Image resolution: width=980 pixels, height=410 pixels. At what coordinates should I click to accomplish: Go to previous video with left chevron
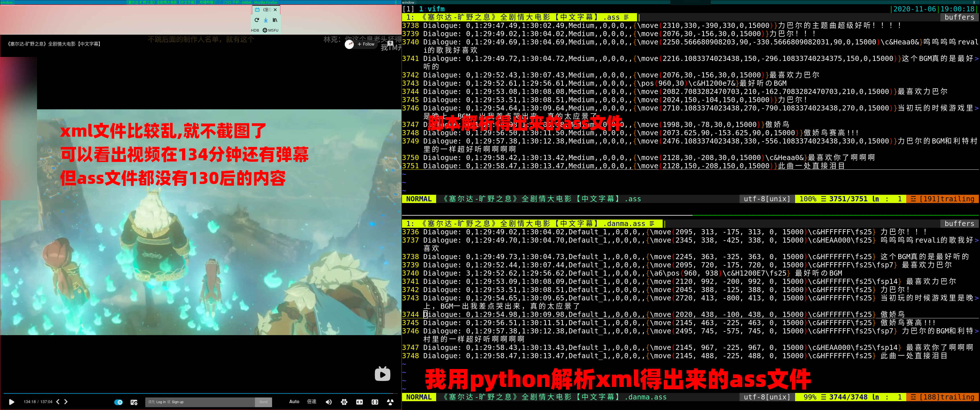point(58,402)
